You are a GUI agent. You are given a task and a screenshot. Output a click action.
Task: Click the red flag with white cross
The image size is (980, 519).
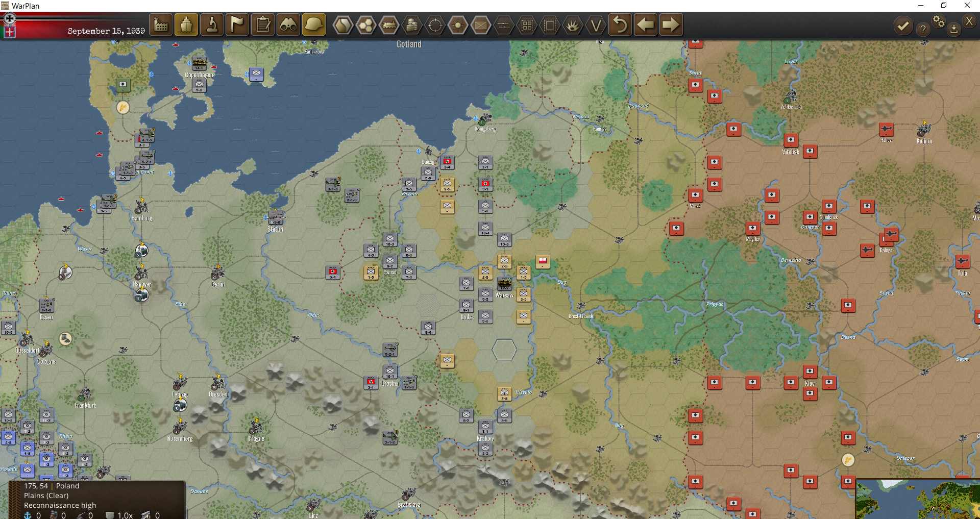coord(10,32)
